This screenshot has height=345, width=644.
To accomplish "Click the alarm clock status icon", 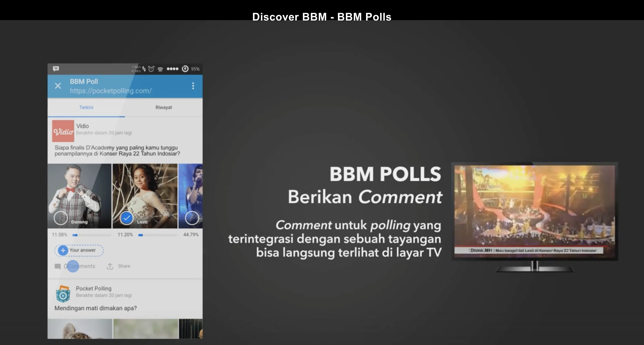I will pyautogui.click(x=151, y=69).
